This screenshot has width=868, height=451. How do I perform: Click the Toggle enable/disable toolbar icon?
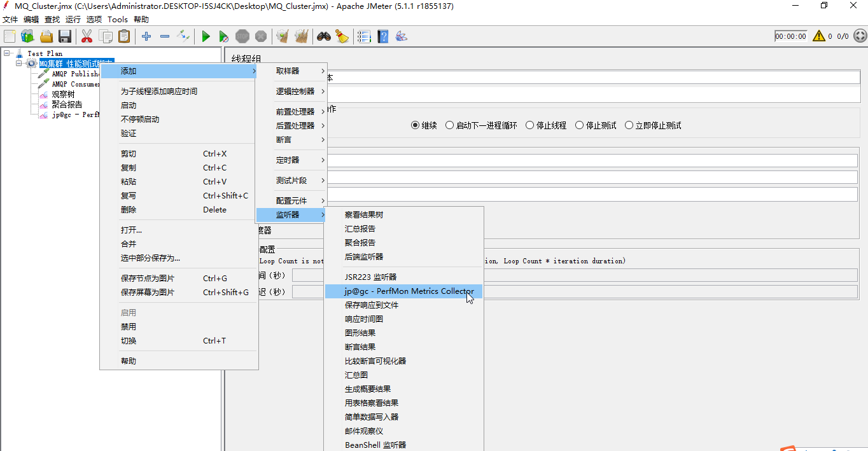[x=183, y=36]
